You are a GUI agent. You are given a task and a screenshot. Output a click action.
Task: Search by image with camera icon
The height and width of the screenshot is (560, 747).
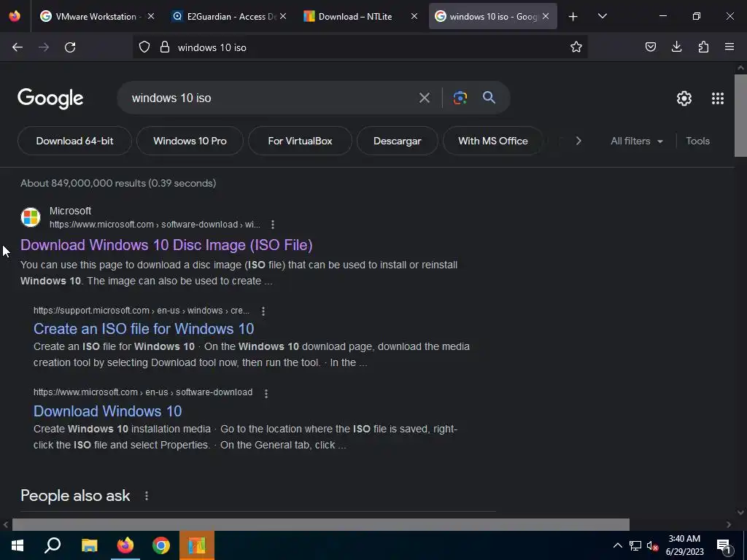(x=460, y=98)
